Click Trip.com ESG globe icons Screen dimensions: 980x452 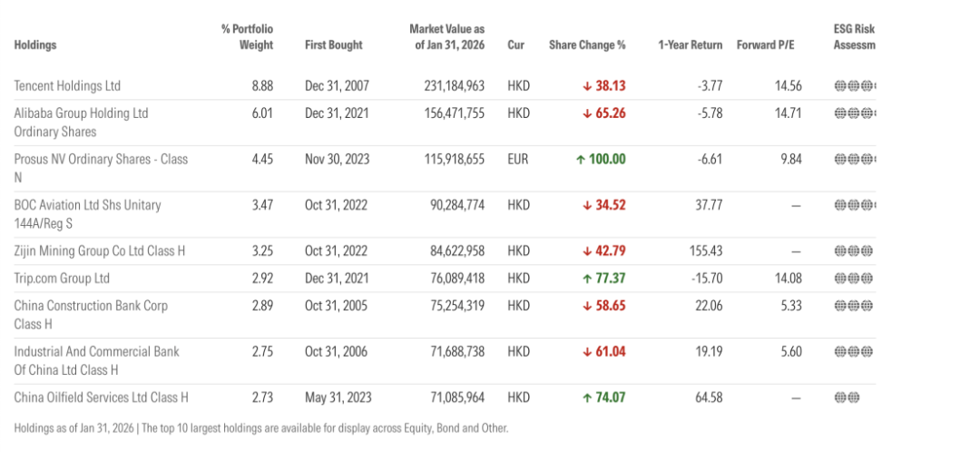(854, 279)
